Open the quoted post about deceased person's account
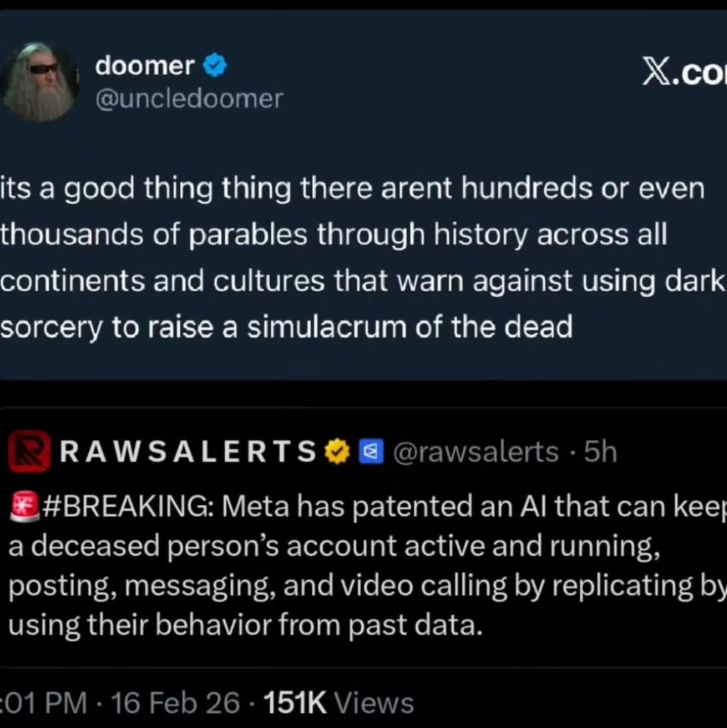 [354, 566]
